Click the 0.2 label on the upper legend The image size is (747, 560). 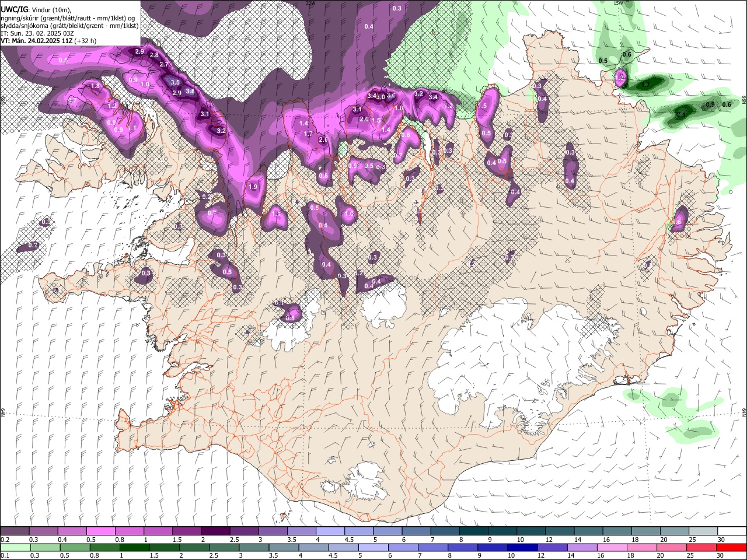click(x=5, y=540)
